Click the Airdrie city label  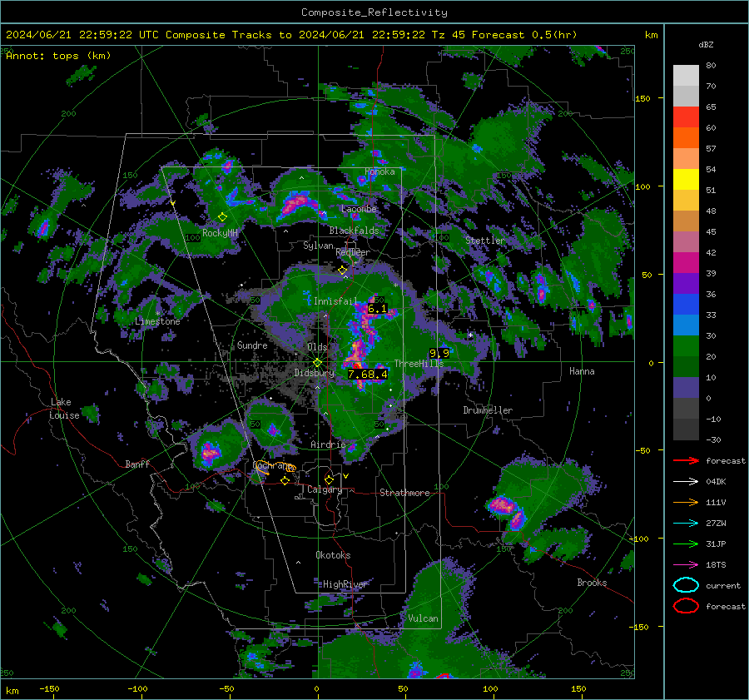(328, 444)
